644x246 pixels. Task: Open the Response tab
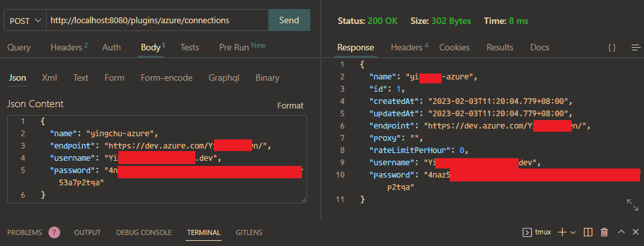point(356,48)
